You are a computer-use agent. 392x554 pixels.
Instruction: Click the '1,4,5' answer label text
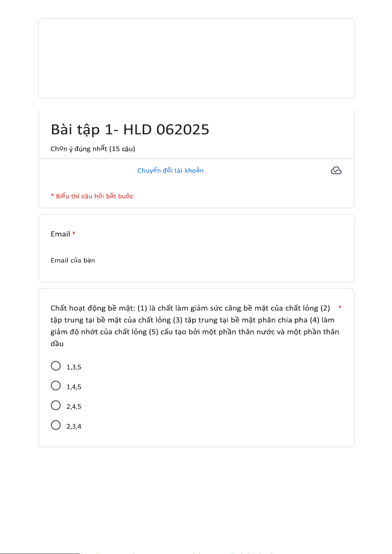coord(74,387)
